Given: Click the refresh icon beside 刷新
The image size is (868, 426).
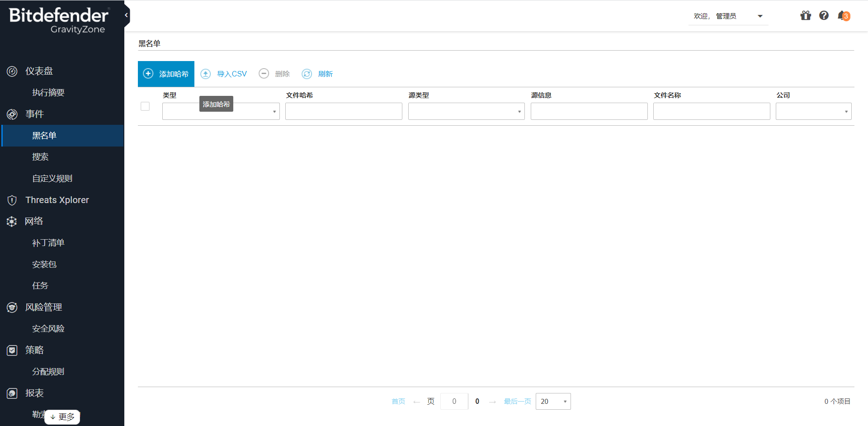Looking at the screenshot, I should coord(307,74).
